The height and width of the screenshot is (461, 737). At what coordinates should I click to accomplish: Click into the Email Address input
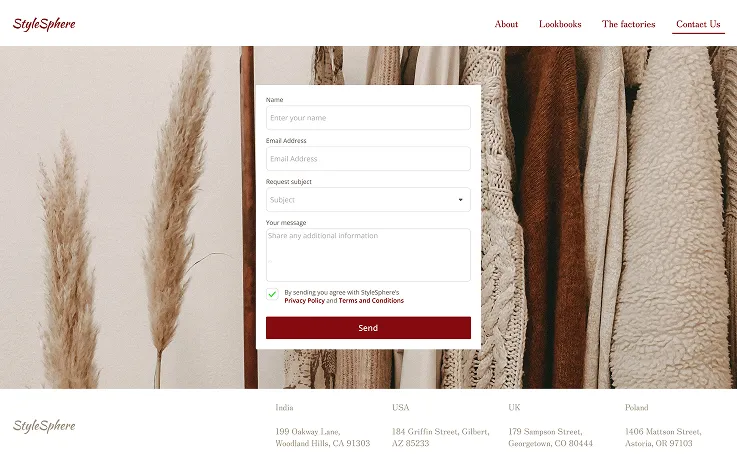click(x=368, y=158)
